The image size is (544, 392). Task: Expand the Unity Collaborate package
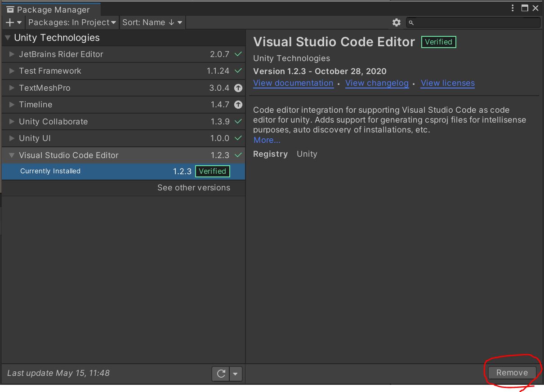click(12, 122)
